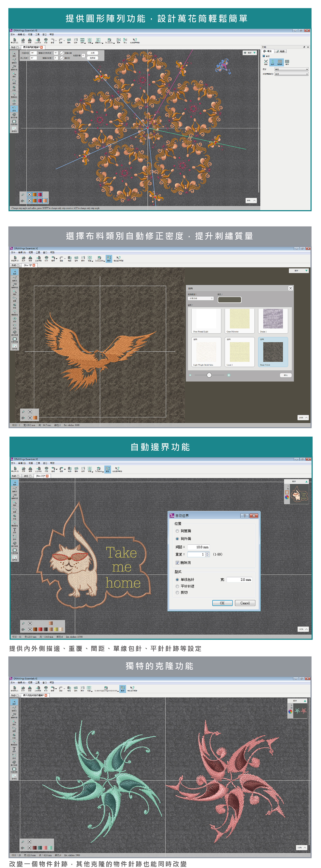Open 文件 menu in circular array screenshot
Screen dimensions: 321x868
(13, 34)
